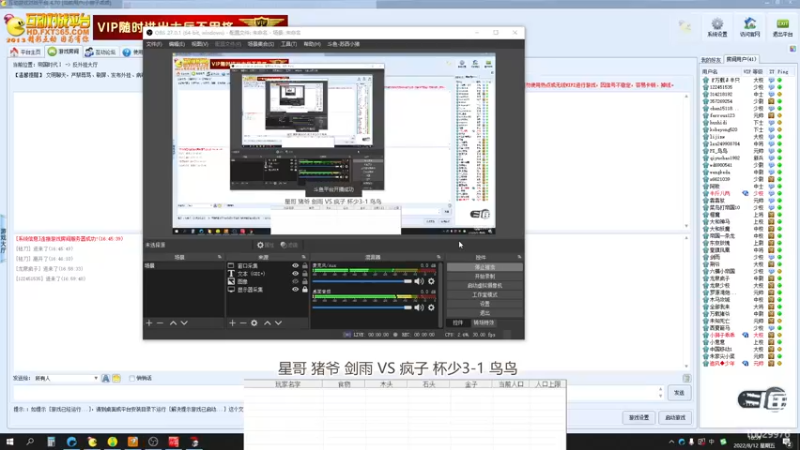This screenshot has width=800, height=450.
Task: Toggle lock on 文本 (GDI+) source
Action: pos(305,273)
